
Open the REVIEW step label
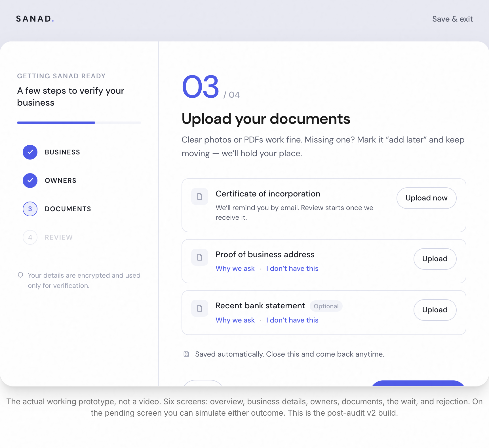pos(59,237)
